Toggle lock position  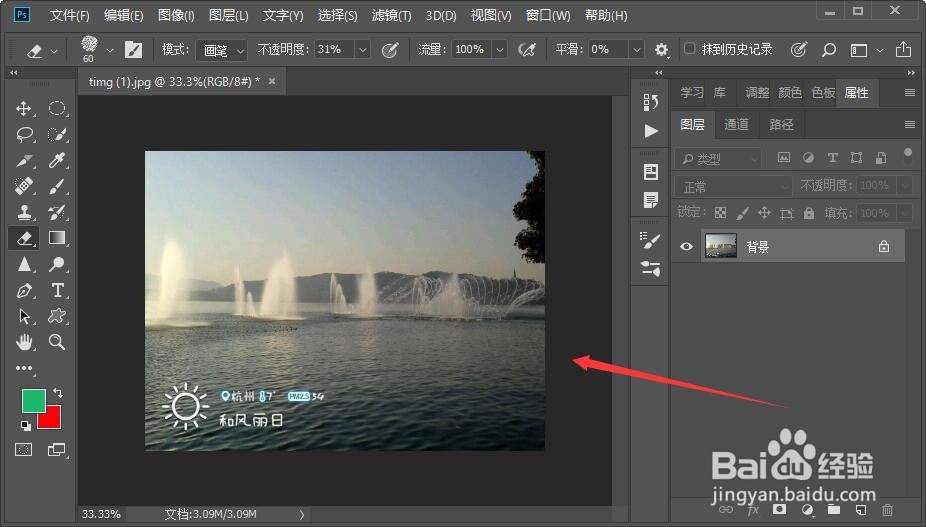click(x=764, y=213)
